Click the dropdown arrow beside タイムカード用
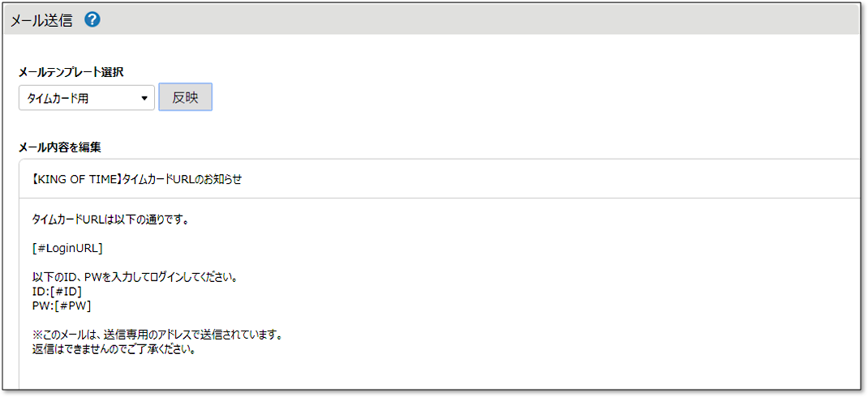 [144, 98]
